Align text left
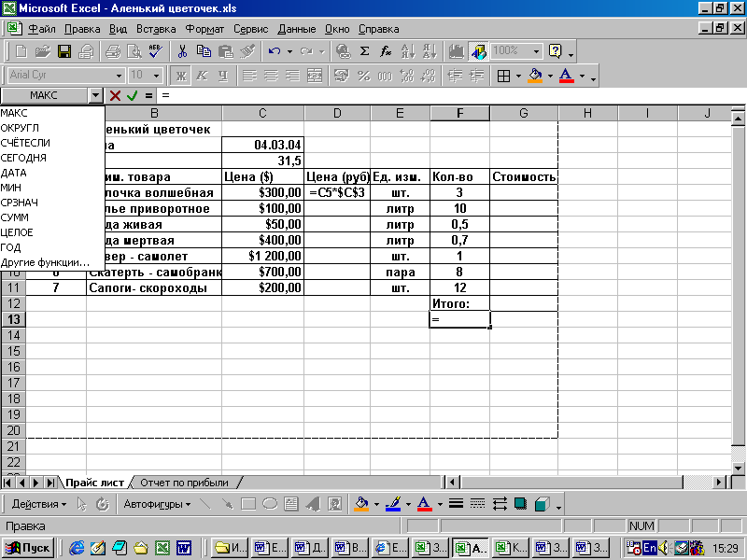The image size is (747, 560). tap(249, 76)
